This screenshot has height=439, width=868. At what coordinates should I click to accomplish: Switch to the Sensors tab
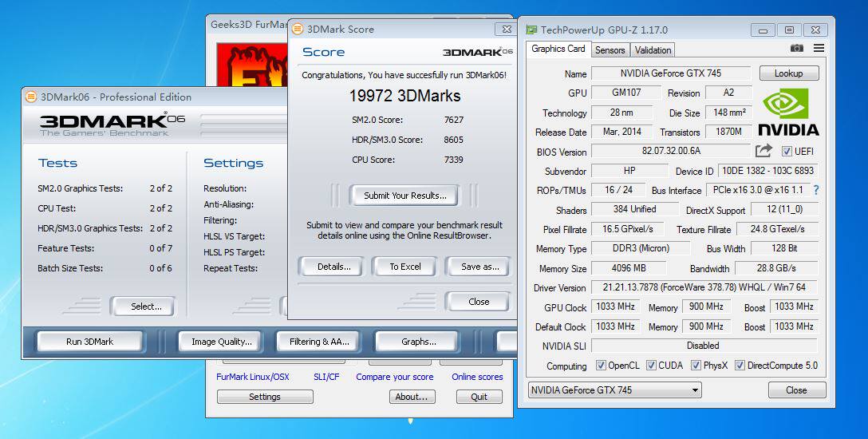pos(610,49)
